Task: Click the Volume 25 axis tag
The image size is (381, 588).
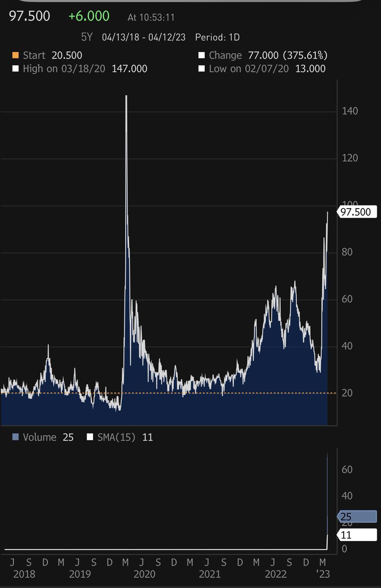Action: coord(357,516)
